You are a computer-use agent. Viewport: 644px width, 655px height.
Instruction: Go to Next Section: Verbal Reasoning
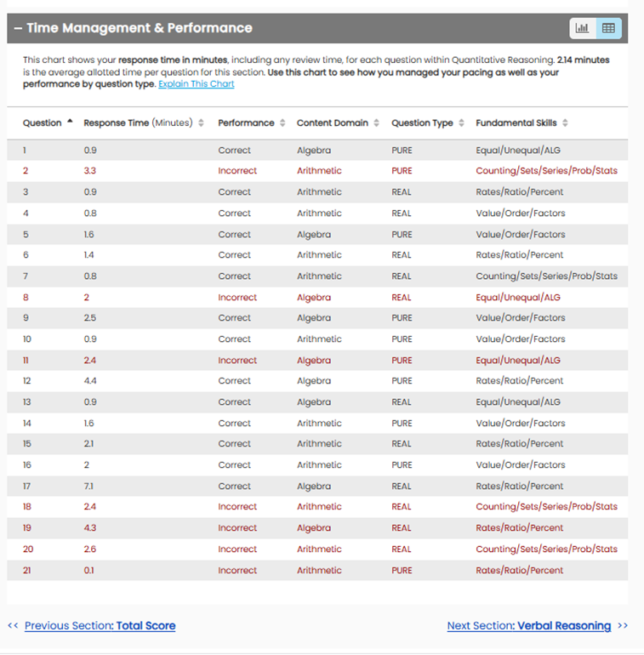528,626
